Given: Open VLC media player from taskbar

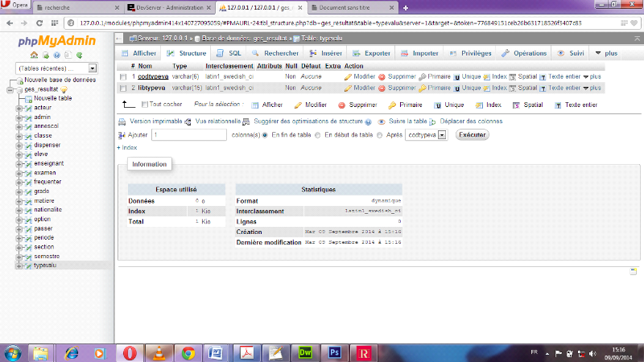Looking at the screenshot, I should [159, 353].
